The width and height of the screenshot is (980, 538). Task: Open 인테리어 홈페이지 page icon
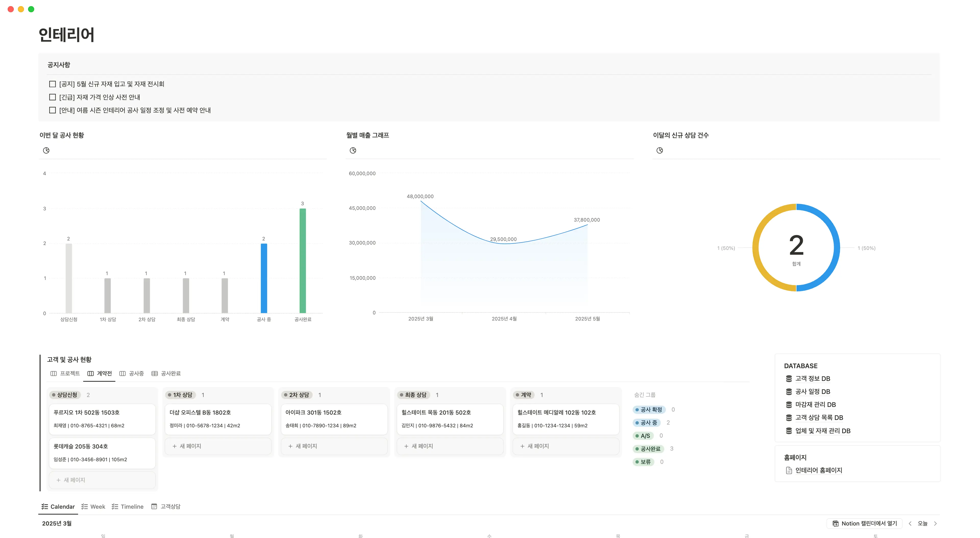(x=789, y=470)
